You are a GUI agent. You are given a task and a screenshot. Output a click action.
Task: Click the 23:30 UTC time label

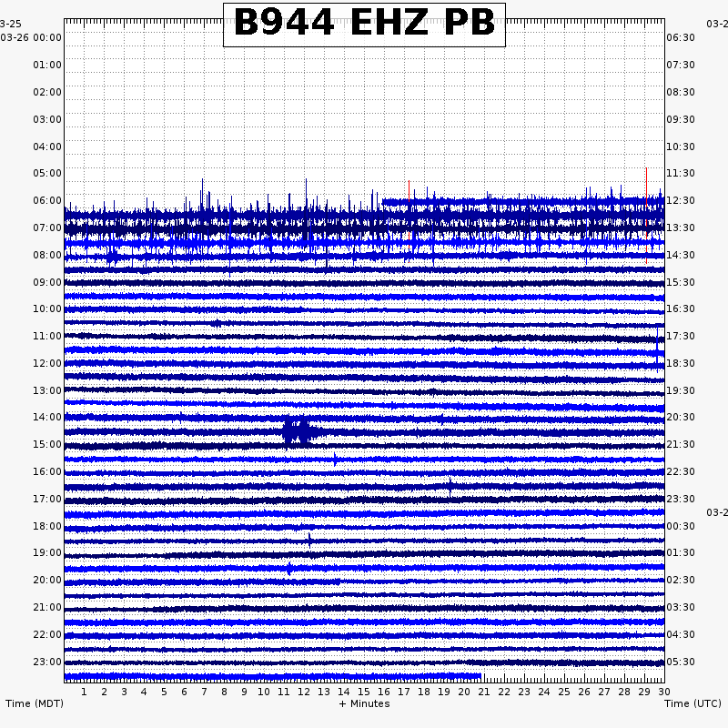681,499
